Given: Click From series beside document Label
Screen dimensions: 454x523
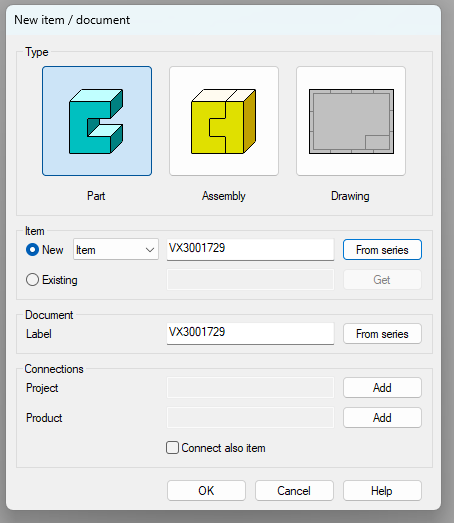Looking at the screenshot, I should tap(382, 334).
